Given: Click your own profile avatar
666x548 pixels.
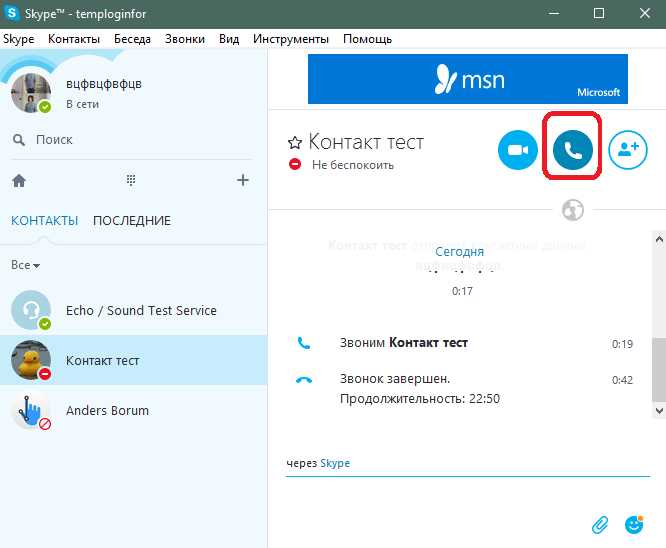Looking at the screenshot, I should click(31, 93).
